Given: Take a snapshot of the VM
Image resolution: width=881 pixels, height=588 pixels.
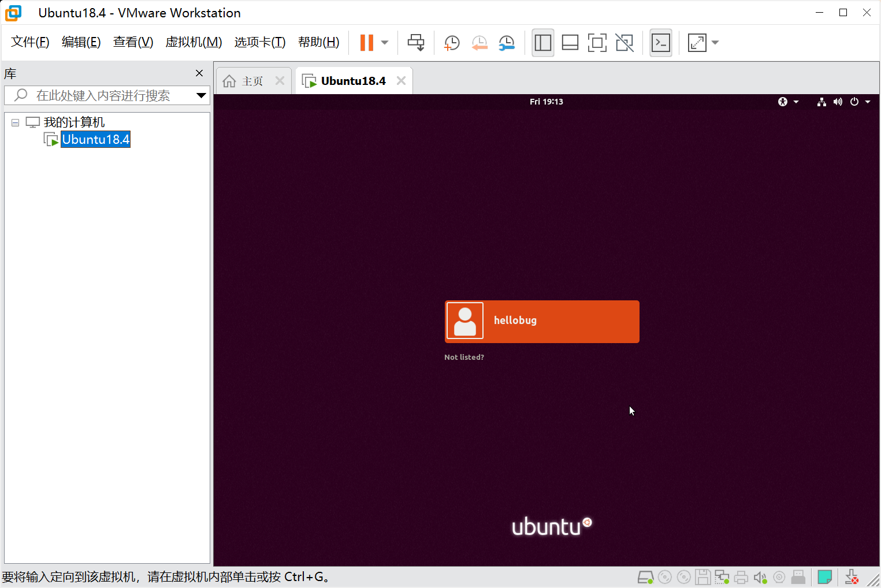Looking at the screenshot, I should click(451, 42).
